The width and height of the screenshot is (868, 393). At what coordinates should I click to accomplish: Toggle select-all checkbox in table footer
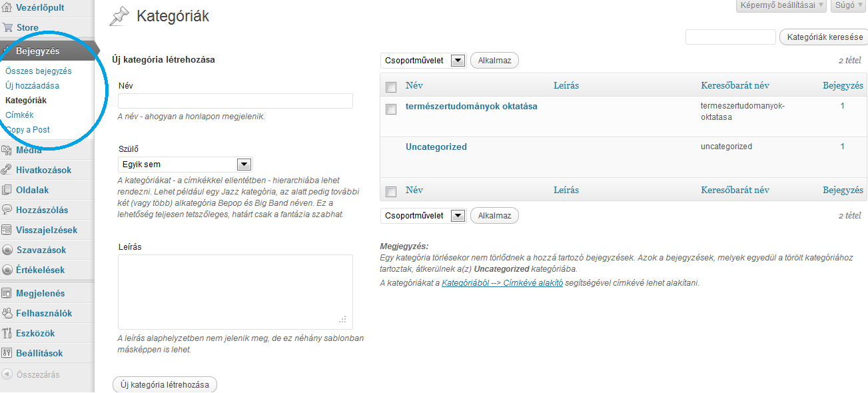click(391, 191)
